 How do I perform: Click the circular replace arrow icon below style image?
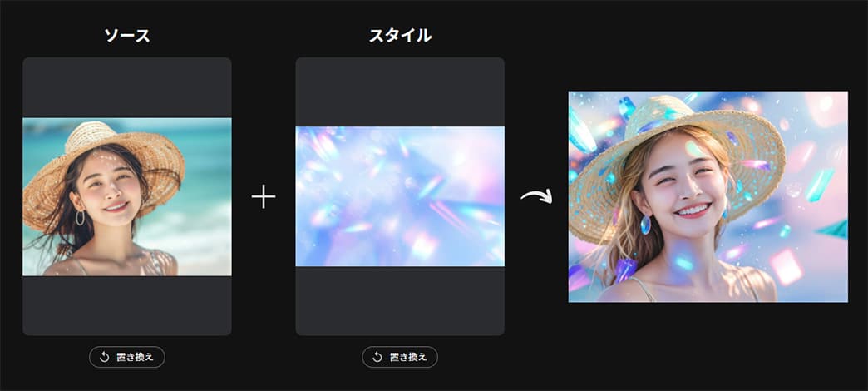[377, 357]
